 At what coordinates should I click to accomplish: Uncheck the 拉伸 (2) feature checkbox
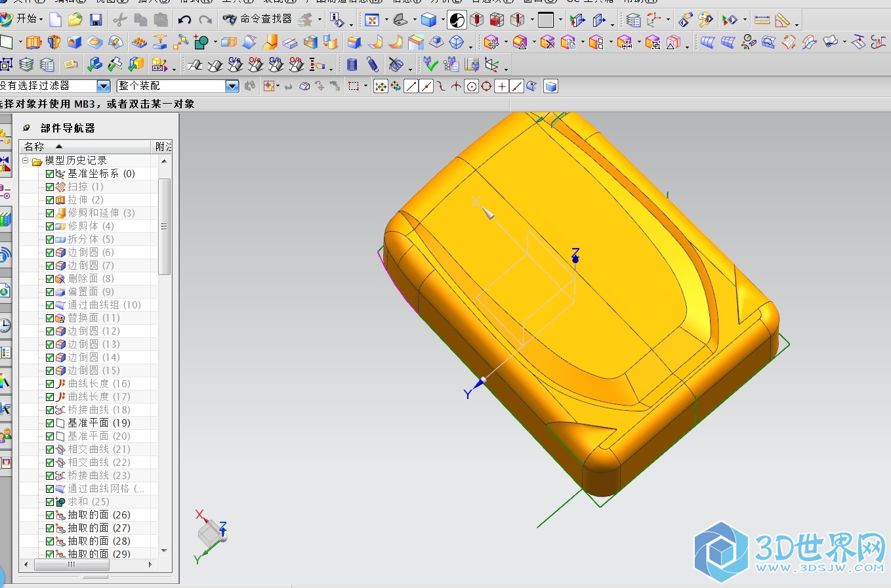pyautogui.click(x=50, y=200)
